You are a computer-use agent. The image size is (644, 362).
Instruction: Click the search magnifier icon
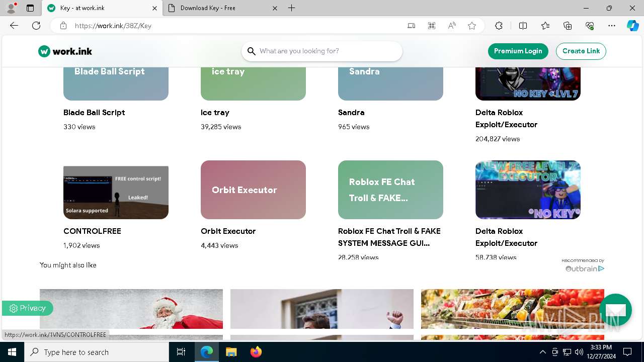pyautogui.click(x=252, y=51)
